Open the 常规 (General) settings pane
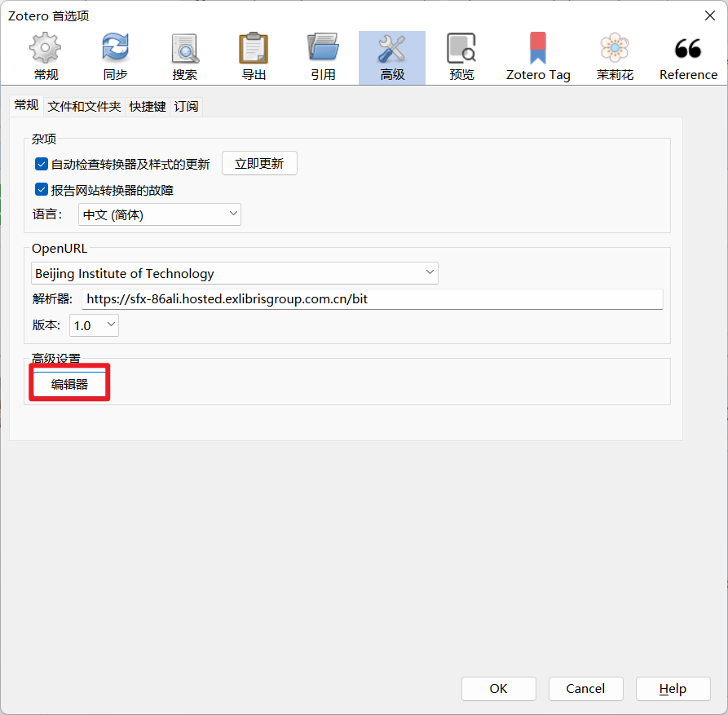 (45, 55)
